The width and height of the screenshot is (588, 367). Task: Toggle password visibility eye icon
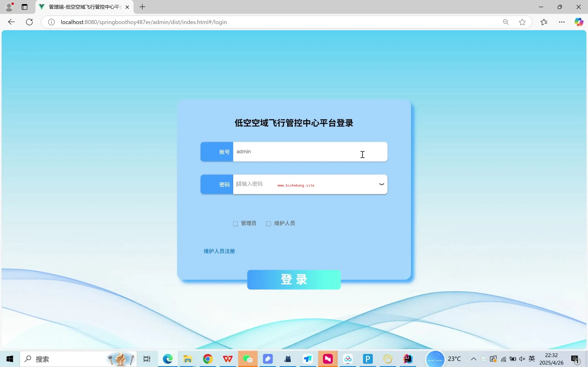point(381,184)
